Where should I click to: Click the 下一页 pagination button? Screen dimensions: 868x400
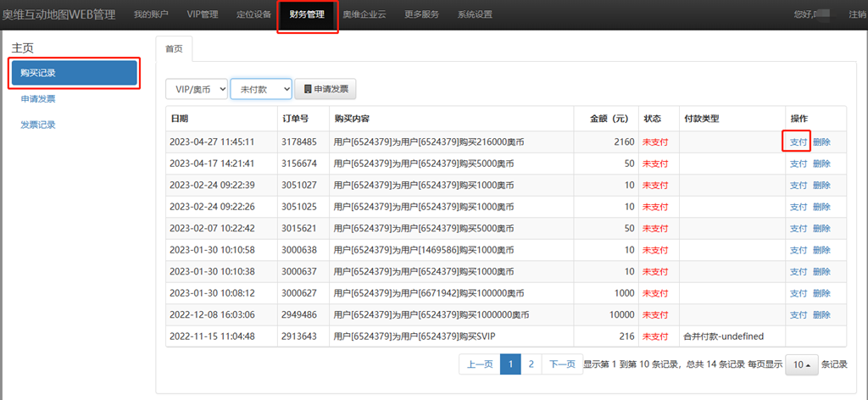pos(562,364)
